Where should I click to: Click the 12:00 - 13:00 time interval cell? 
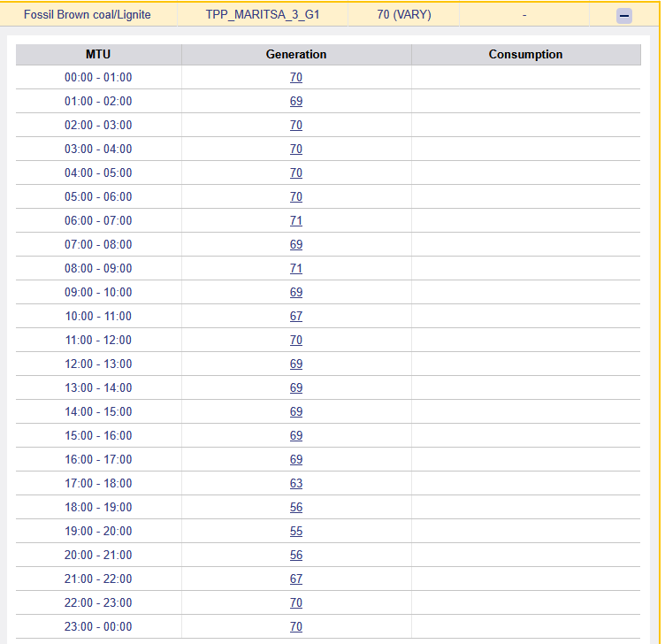[x=98, y=364]
